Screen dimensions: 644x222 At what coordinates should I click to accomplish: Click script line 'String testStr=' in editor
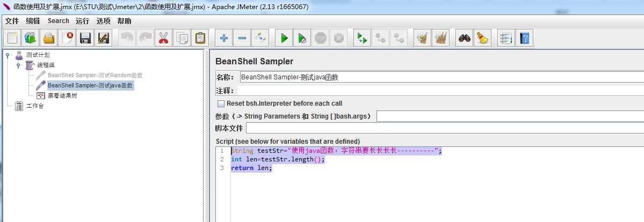point(336,151)
